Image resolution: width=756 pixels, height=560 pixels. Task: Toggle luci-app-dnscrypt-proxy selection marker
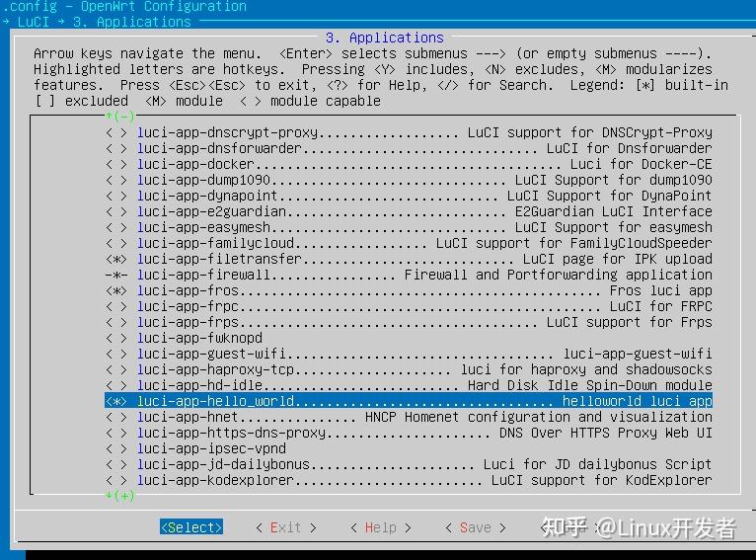tap(116, 132)
